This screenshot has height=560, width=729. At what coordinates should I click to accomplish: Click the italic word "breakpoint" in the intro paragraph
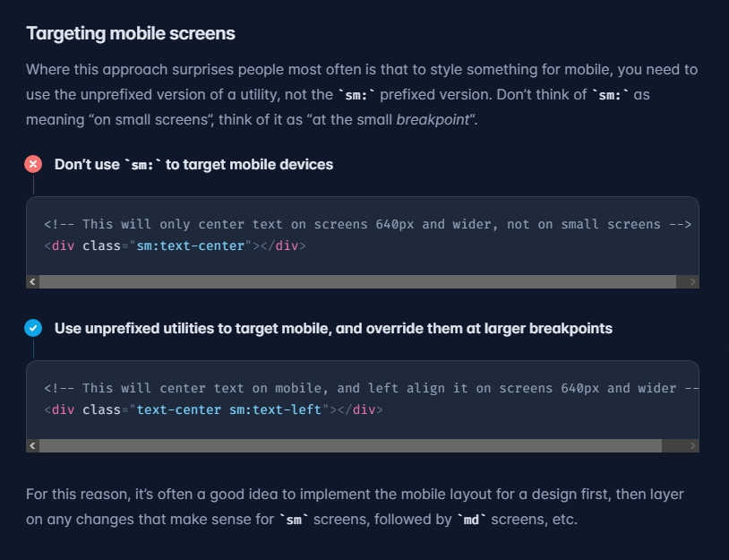point(433,120)
